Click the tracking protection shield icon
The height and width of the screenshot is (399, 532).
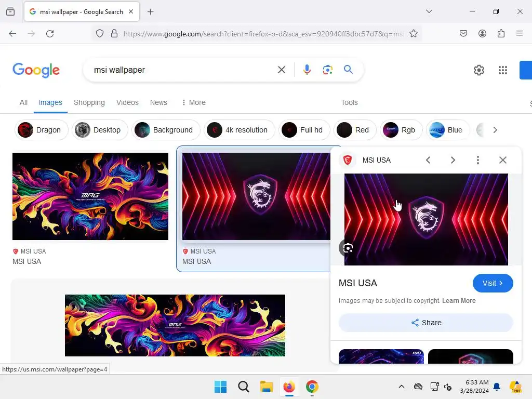tap(99, 34)
